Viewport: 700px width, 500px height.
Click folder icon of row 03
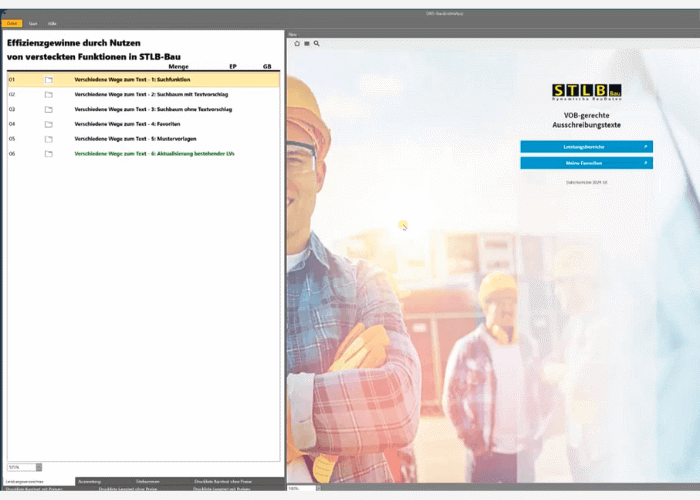click(x=48, y=109)
